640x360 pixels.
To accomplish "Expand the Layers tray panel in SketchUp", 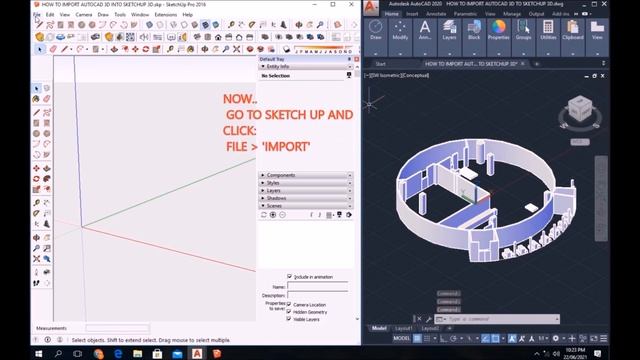I will click(x=263, y=191).
